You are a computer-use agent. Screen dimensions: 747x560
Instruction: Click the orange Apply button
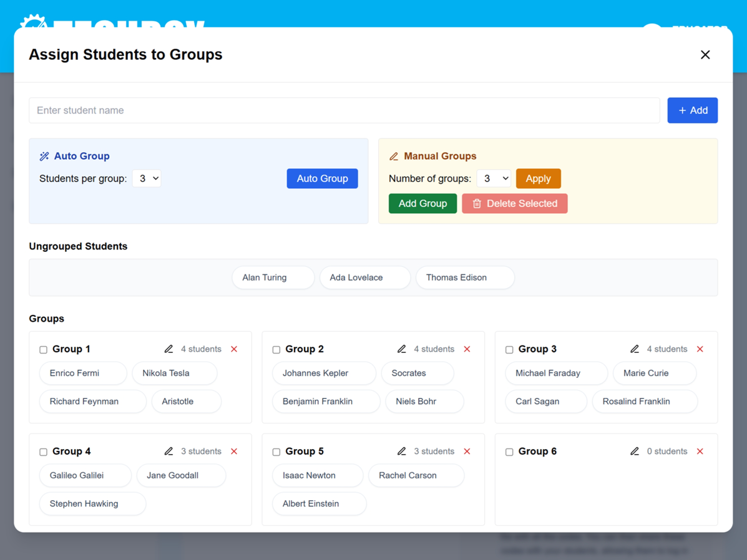(538, 178)
